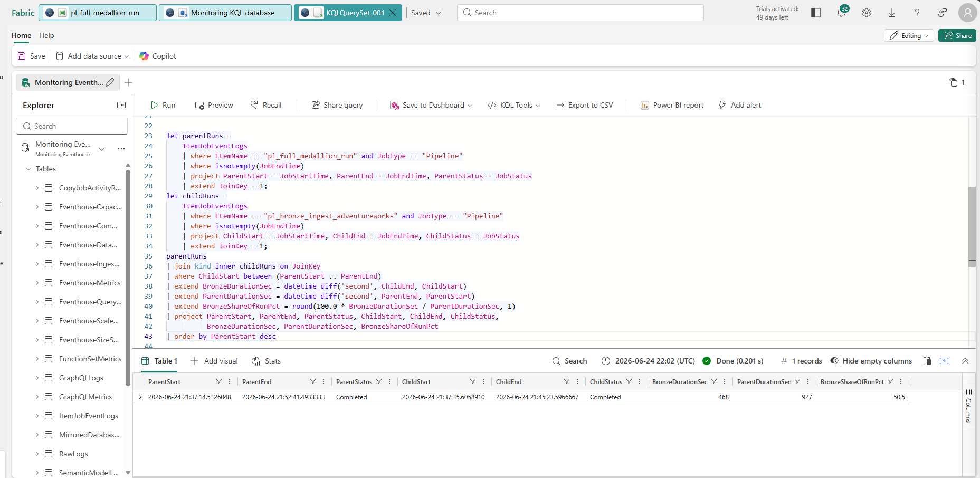Open the copies counter icon showing 1
The image size is (980, 478).
(957, 82)
